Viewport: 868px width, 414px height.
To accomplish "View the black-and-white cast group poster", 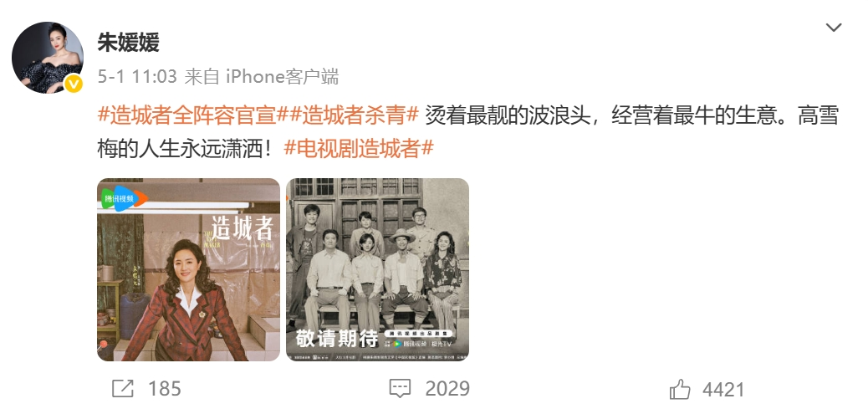I will (377, 269).
